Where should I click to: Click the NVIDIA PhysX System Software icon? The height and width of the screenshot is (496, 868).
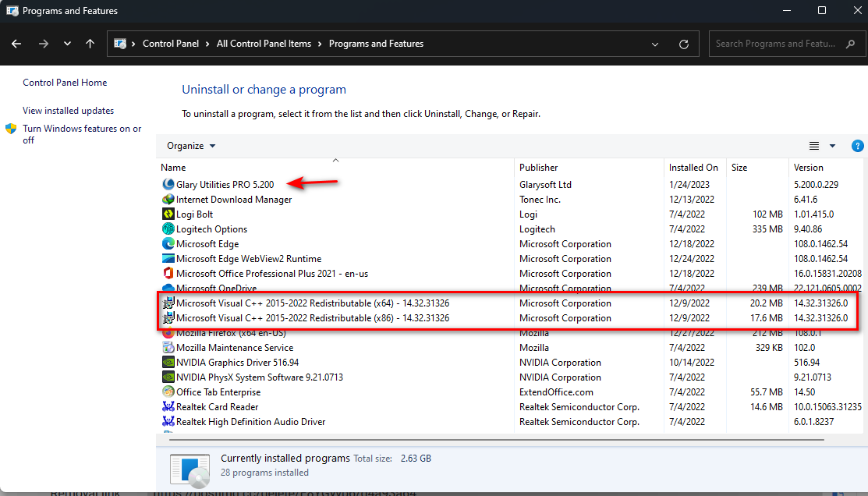[168, 377]
